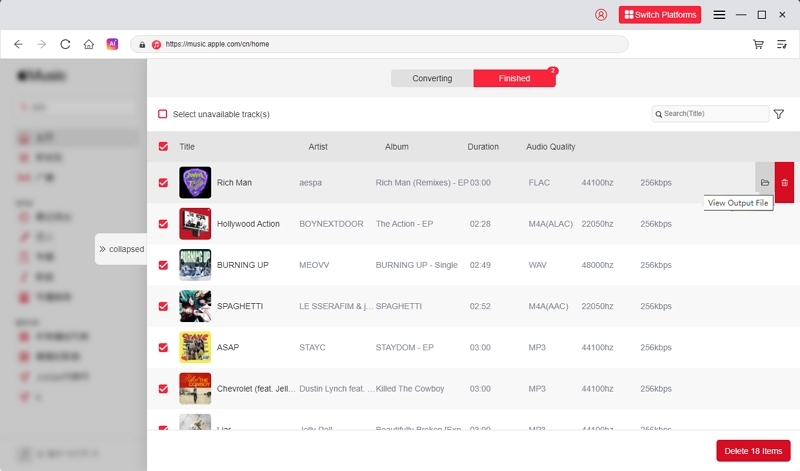This screenshot has height=471, width=800.
Task: Uncheck the Chevrolet track checkbox
Action: pos(163,389)
